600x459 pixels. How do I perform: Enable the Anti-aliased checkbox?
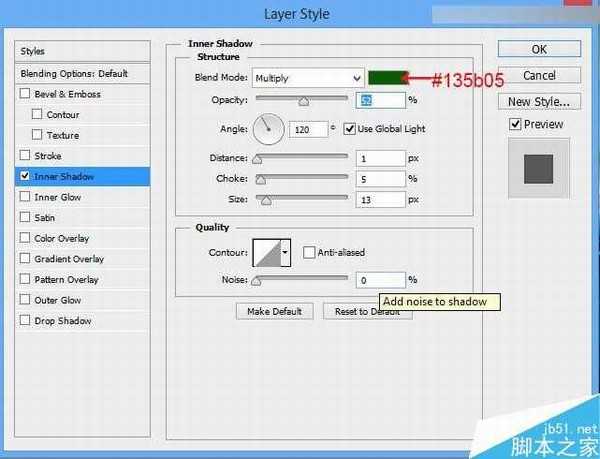309,253
